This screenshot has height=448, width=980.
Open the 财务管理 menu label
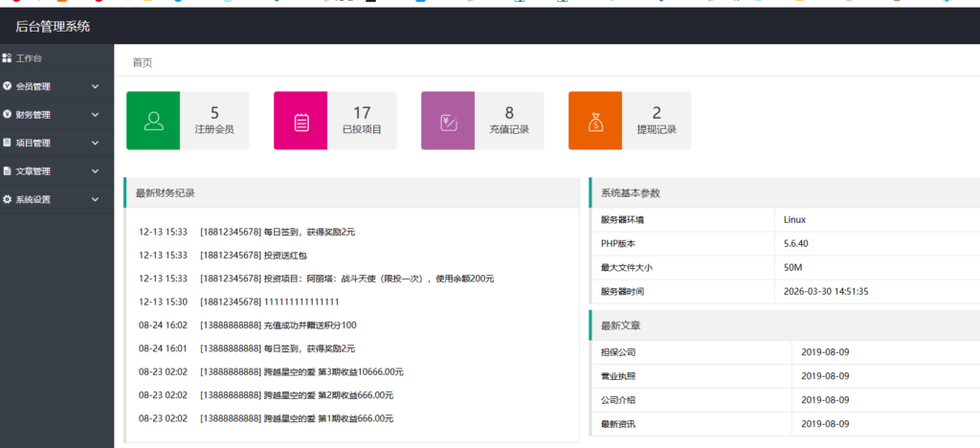pyautogui.click(x=33, y=114)
